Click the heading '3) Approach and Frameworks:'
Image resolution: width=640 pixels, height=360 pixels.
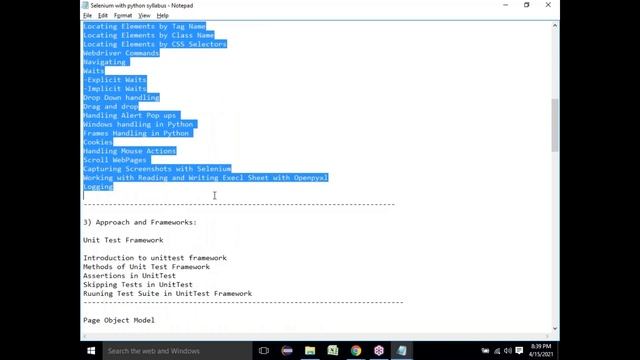pos(140,222)
